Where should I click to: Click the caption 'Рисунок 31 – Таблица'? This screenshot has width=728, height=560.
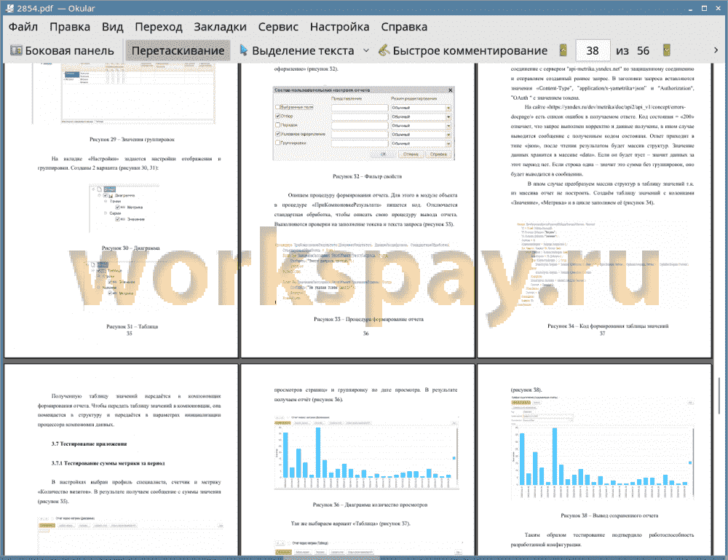pos(132,326)
